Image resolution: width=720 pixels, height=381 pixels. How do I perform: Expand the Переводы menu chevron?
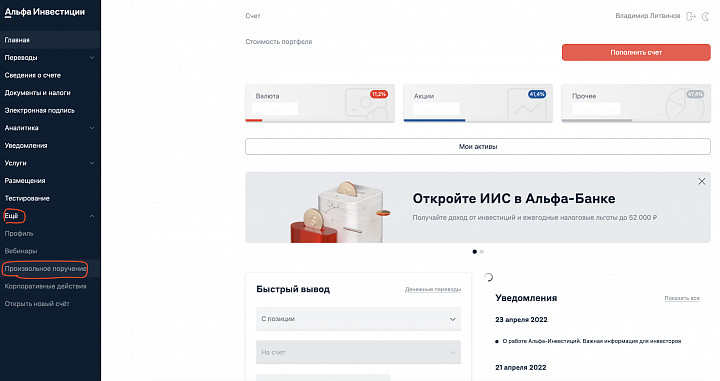(x=91, y=58)
